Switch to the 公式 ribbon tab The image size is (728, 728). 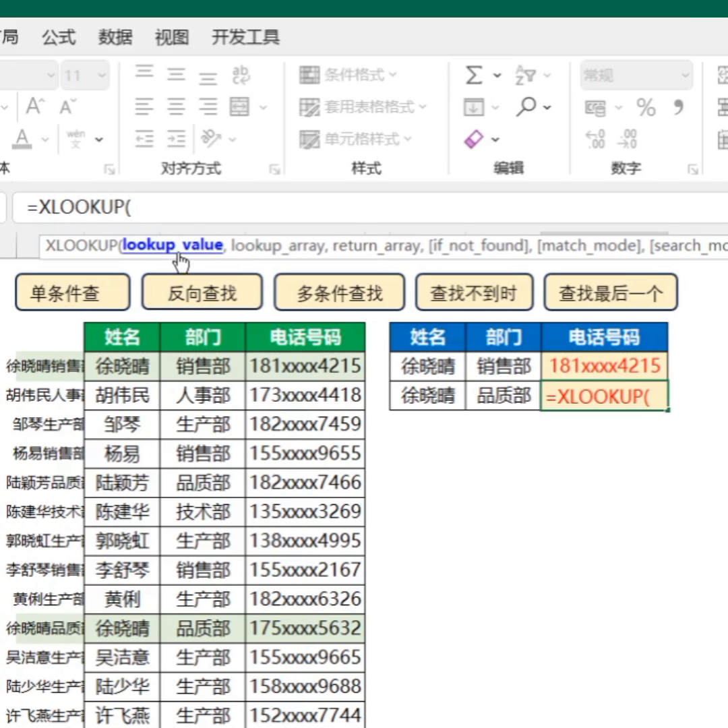pos(59,36)
